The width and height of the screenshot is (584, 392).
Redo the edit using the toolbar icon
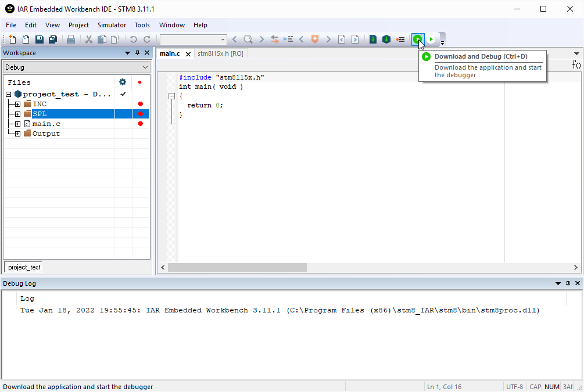coord(147,39)
